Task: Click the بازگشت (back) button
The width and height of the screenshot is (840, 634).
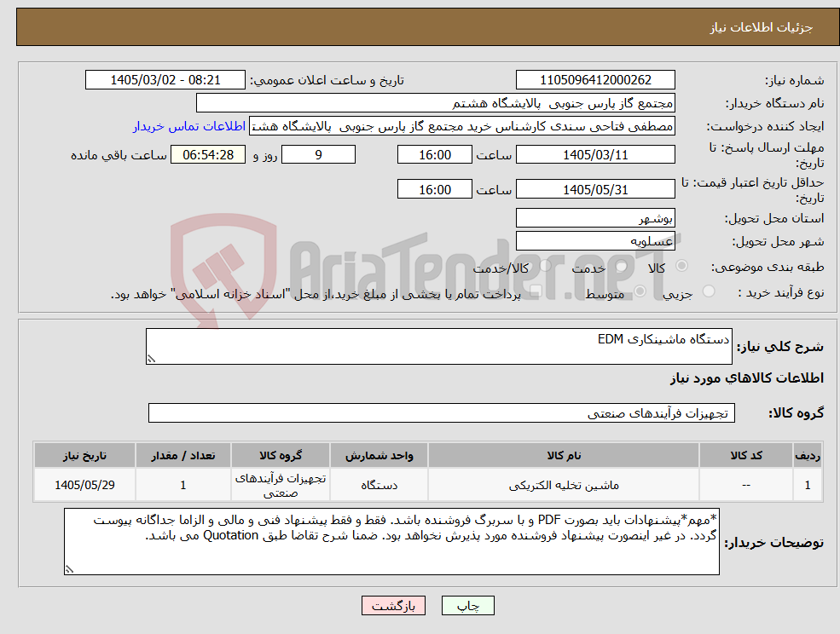Action: point(393,606)
